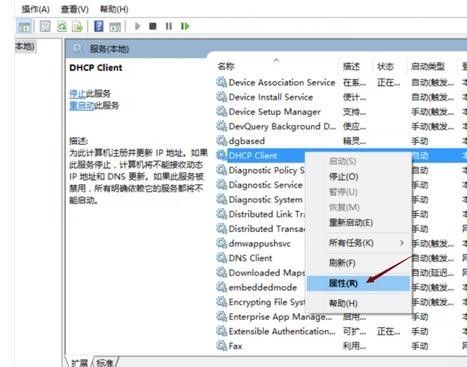467x367 pixels.
Task: Click gear icon beside Enterprise App Manage
Action: tap(221, 317)
